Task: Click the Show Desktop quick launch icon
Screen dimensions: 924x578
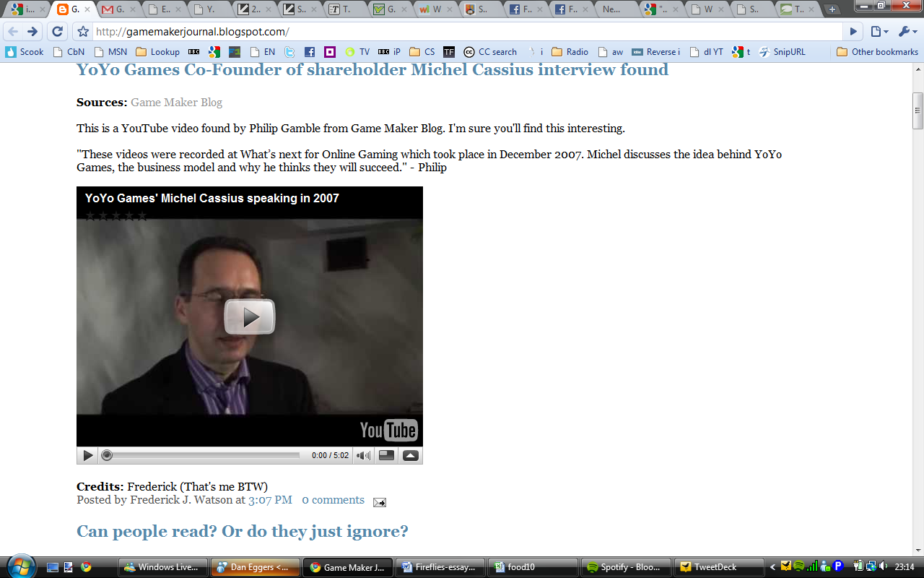Action: (52, 567)
